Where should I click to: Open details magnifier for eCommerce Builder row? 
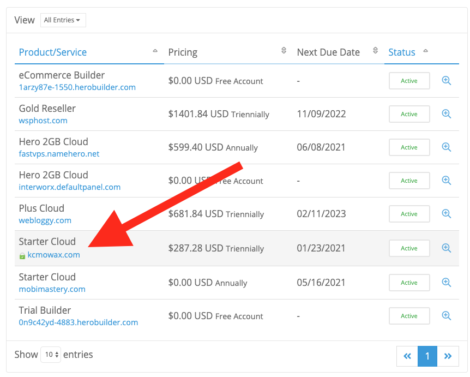pos(446,81)
